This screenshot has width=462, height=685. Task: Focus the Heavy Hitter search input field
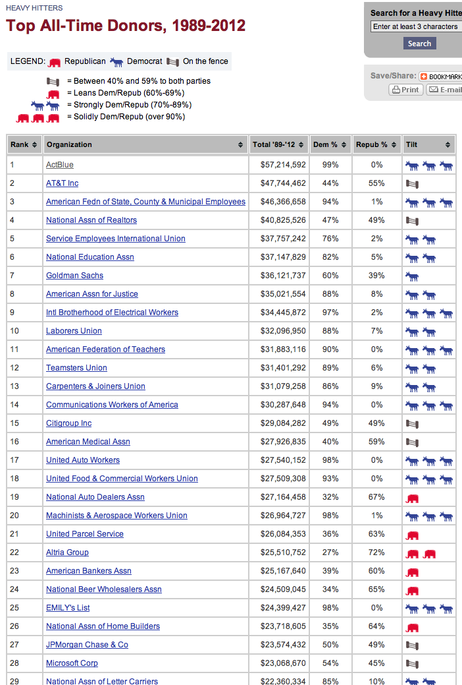(416, 27)
